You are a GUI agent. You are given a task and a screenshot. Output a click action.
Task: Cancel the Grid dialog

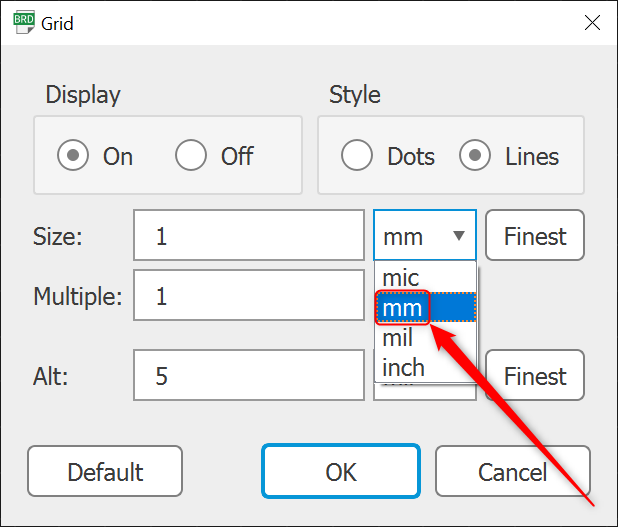pyautogui.click(x=513, y=472)
